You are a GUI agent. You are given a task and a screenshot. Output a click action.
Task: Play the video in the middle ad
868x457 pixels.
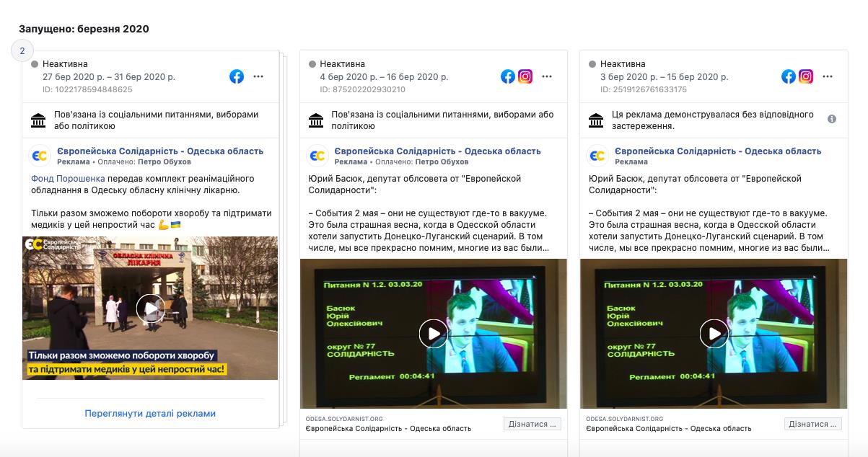433,334
